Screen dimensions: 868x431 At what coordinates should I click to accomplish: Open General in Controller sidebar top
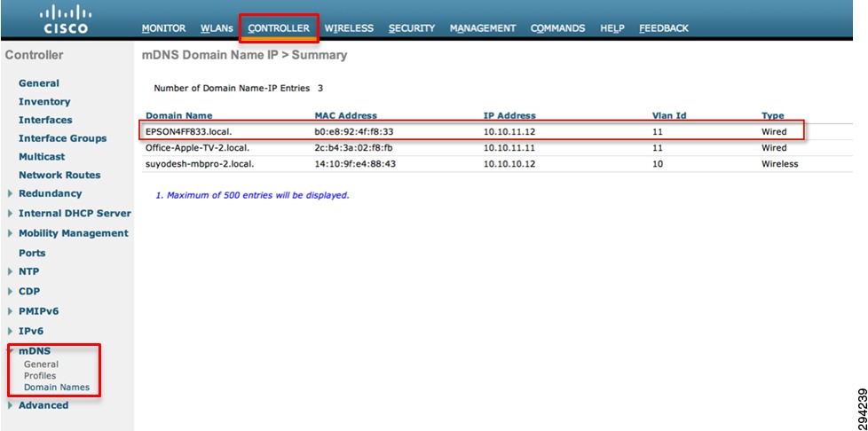coord(39,83)
